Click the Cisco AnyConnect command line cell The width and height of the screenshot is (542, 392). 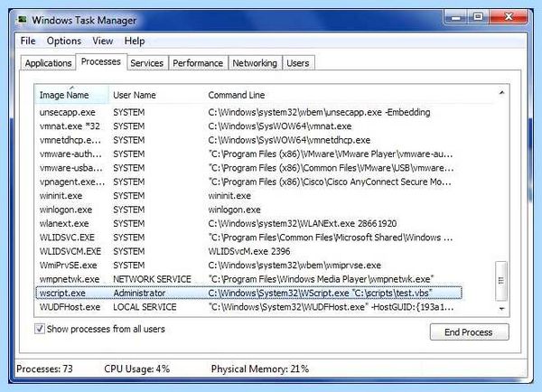330,182
